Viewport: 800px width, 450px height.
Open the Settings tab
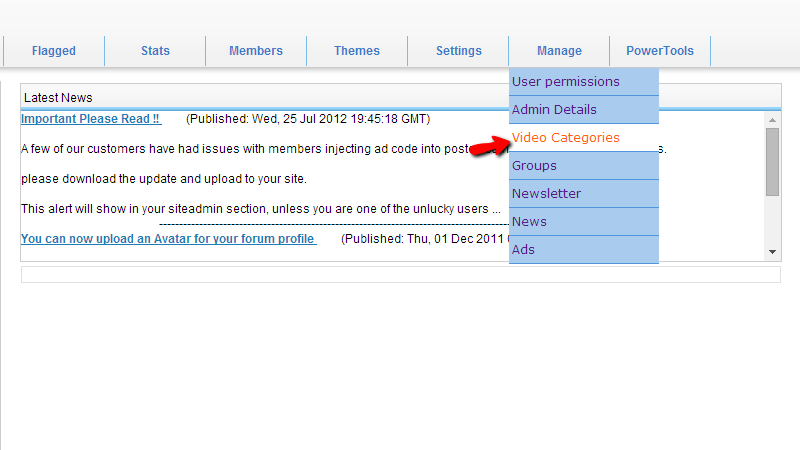coord(458,51)
